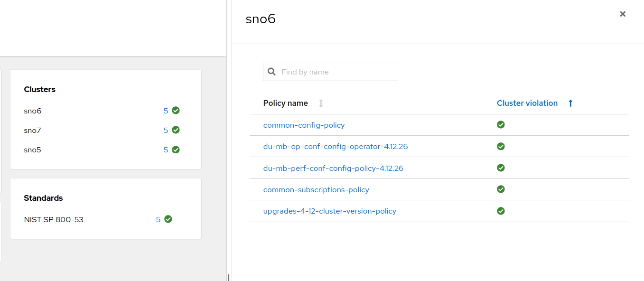Screen dimensions: 644x281
Task: Close the sno6 side panel
Action: coord(623,14)
